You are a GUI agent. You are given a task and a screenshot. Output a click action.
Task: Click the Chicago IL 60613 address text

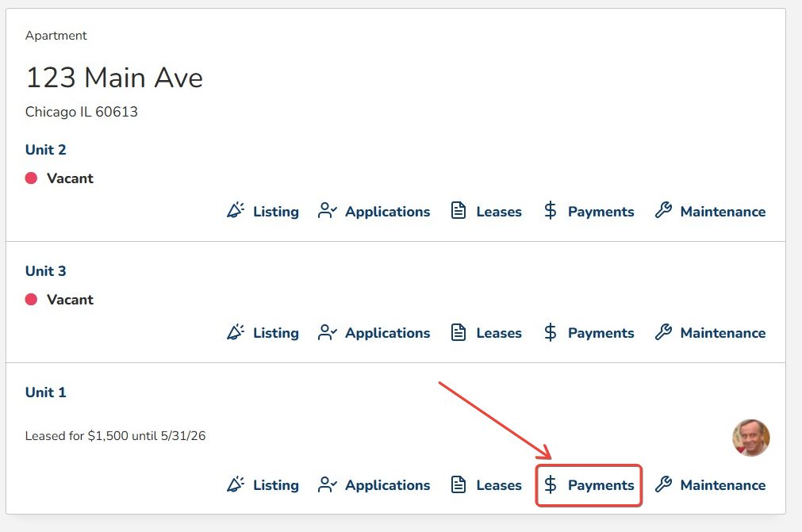pyautogui.click(x=82, y=112)
